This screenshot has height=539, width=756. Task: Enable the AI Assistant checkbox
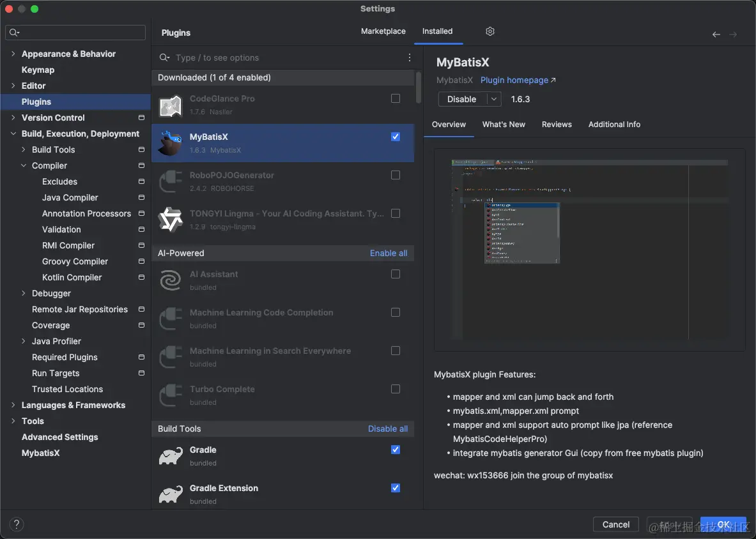[x=396, y=274]
